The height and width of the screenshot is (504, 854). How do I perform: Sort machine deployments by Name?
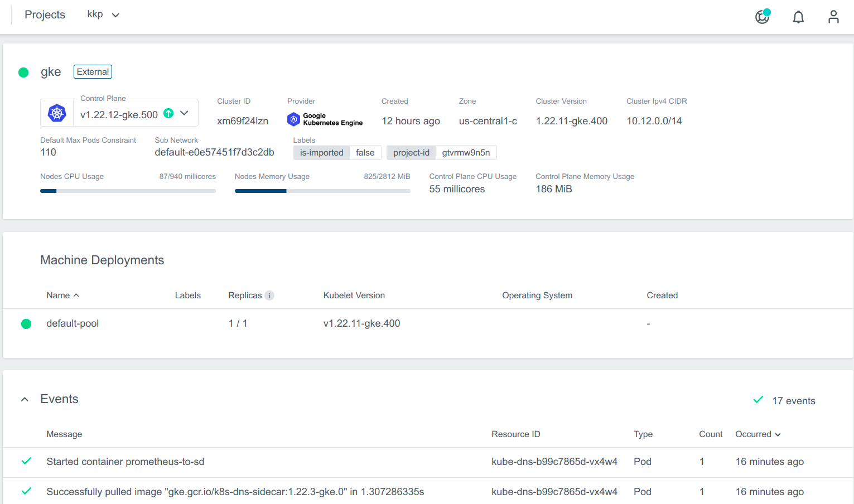(x=62, y=295)
